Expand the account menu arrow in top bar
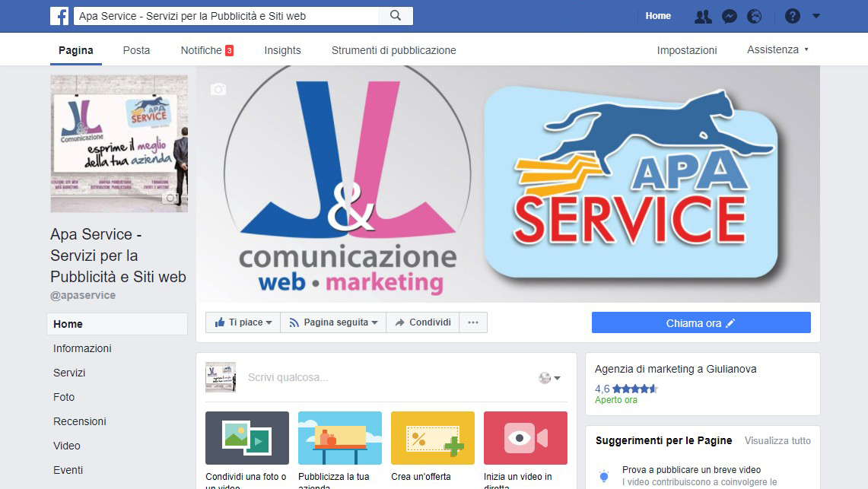The height and width of the screenshot is (489, 868). (x=816, y=16)
